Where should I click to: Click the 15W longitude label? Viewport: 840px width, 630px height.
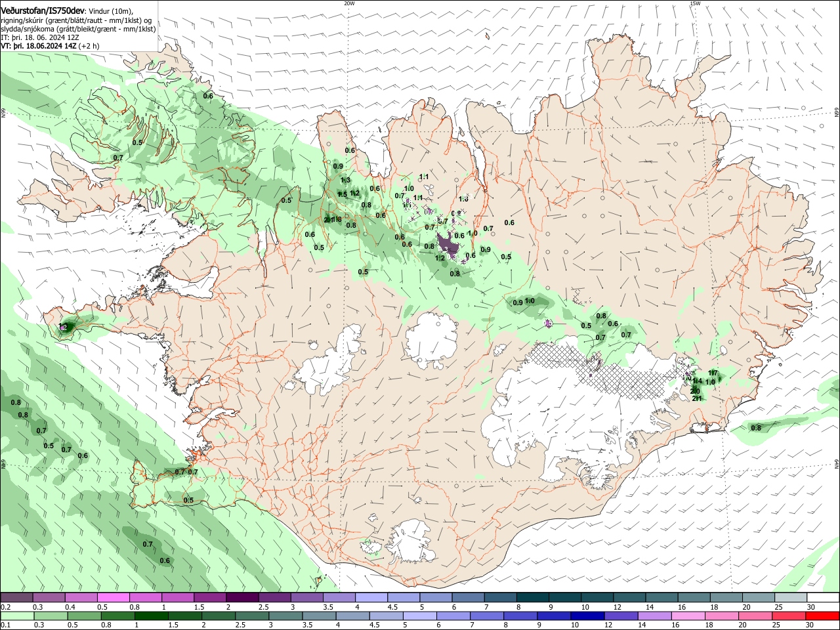(695, 3)
